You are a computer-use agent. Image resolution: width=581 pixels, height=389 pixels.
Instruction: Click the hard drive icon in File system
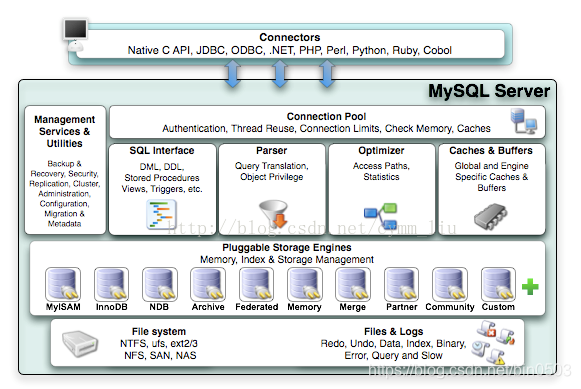click(80, 343)
